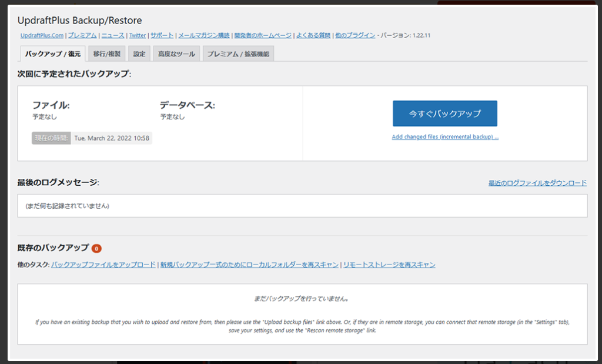Viewport: 602px width, 364px height.
Task: Click the データベース heading
Action: pyautogui.click(x=188, y=105)
